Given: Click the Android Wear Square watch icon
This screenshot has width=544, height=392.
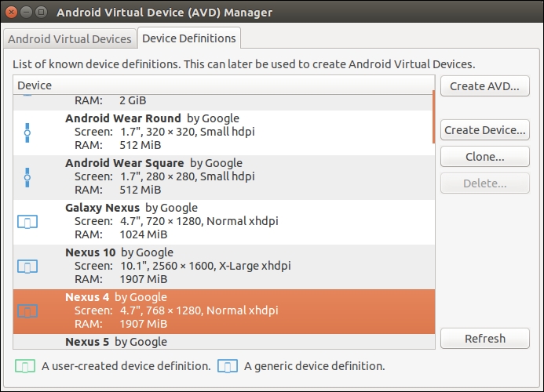Looking at the screenshot, I should pos(27,177).
